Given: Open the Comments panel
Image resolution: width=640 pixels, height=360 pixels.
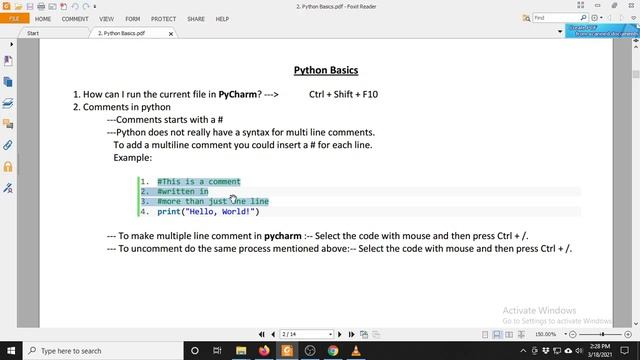Looking at the screenshot, I should pos(8,124).
